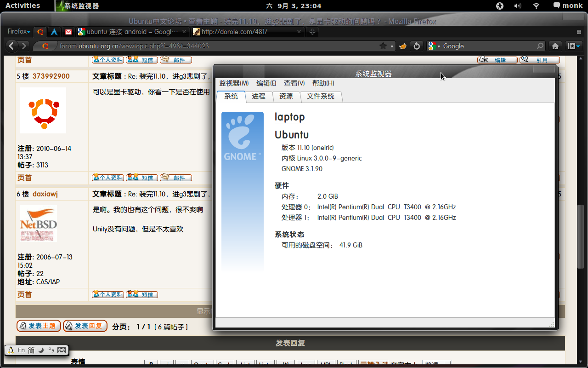
Task: Click the 373992900 Ubuntu avatar image
Action: [43, 110]
